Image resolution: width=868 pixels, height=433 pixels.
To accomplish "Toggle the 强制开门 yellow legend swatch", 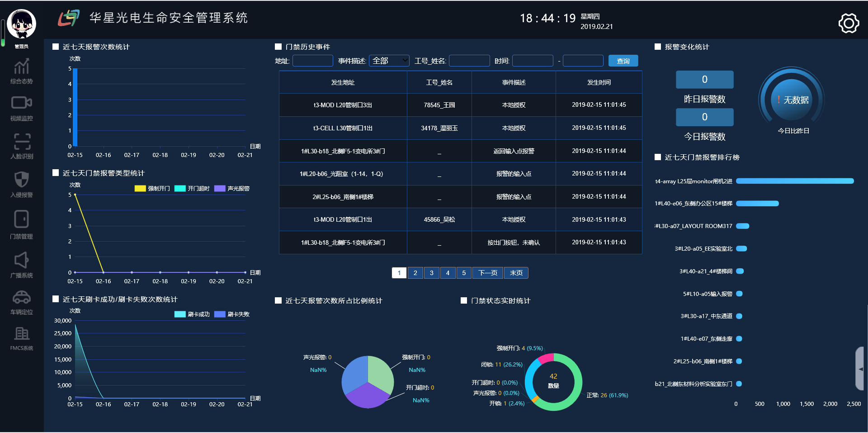I will click(140, 188).
